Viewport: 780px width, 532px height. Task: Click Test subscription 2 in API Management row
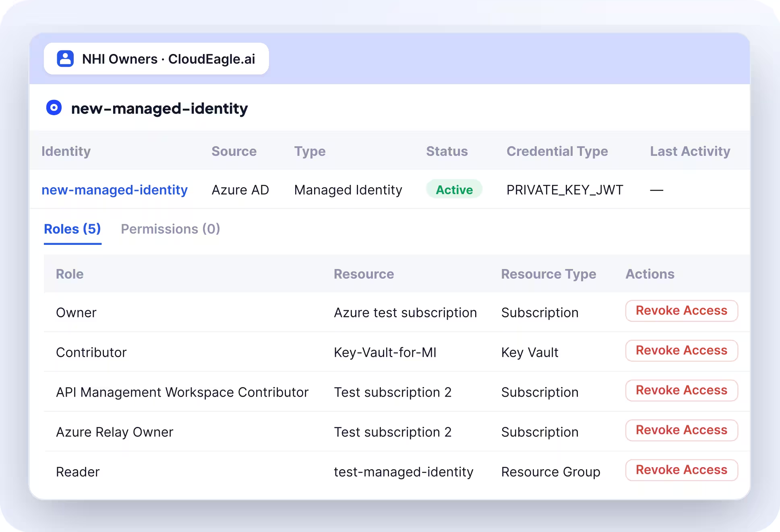pos(393,392)
